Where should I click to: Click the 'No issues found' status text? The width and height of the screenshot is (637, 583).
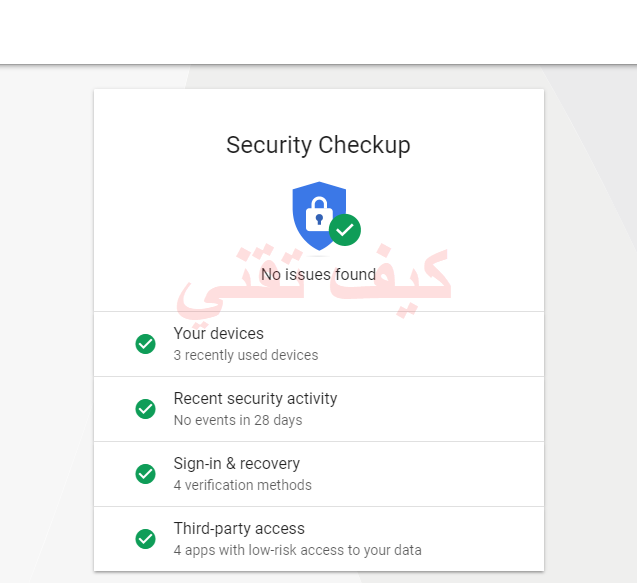tap(318, 274)
